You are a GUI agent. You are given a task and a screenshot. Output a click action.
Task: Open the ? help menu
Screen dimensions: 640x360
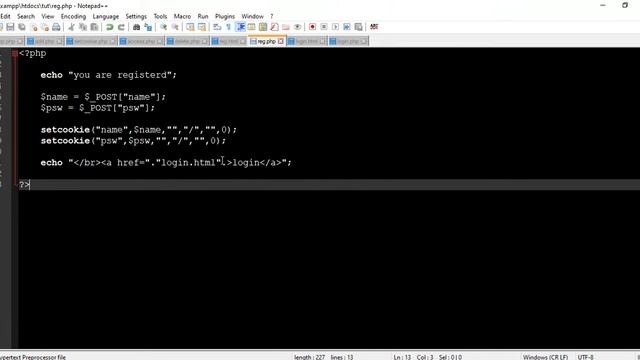[271, 16]
